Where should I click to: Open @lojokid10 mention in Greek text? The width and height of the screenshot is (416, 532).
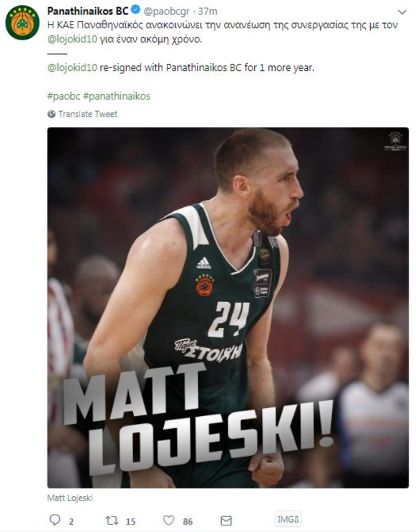tap(72, 39)
